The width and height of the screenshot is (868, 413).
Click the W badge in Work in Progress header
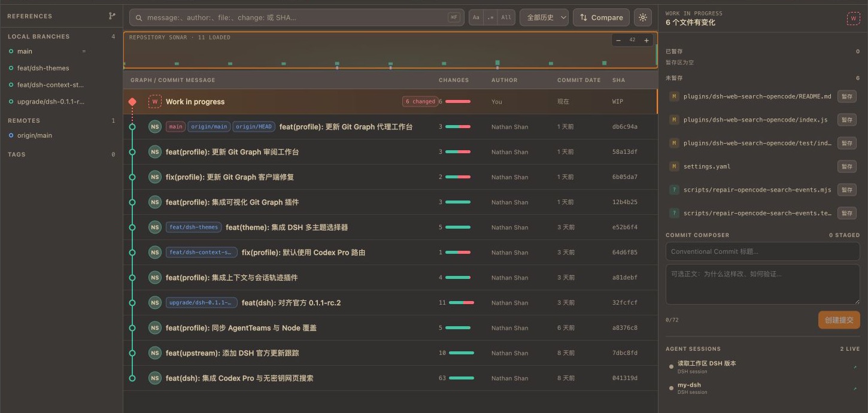pos(853,18)
